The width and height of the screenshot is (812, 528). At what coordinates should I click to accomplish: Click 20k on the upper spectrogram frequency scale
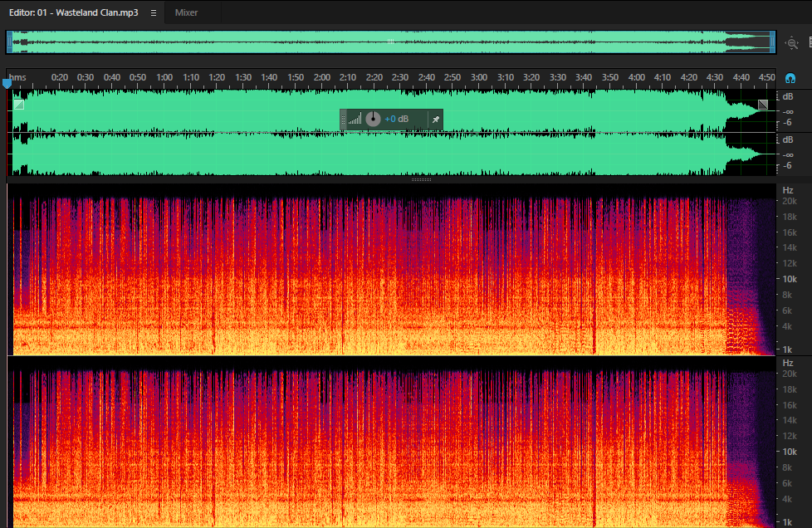pyautogui.click(x=790, y=201)
